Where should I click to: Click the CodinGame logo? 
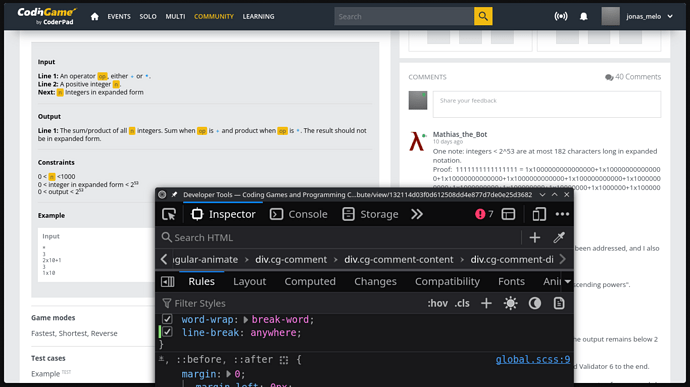47,16
